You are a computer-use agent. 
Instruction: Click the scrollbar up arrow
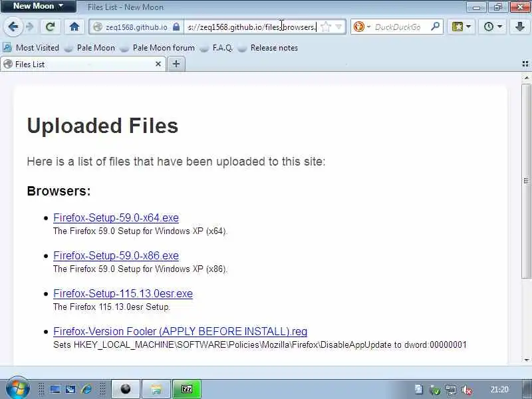tap(526, 78)
